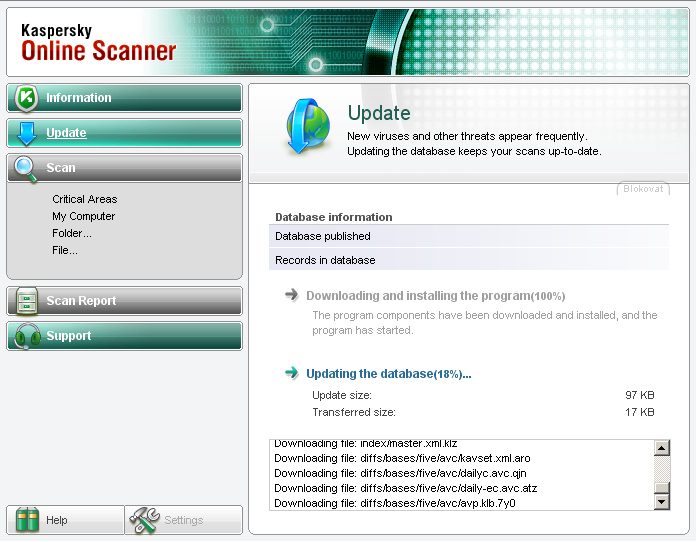The image size is (696, 542).
Task: Click the Transferred size: label
Action: (354, 412)
